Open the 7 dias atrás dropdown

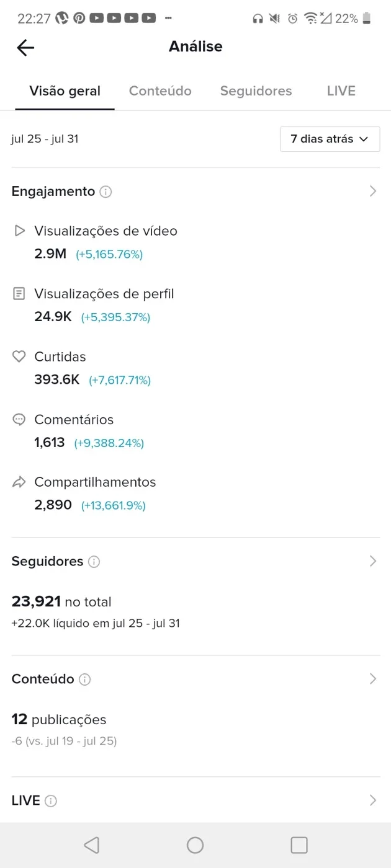point(330,139)
